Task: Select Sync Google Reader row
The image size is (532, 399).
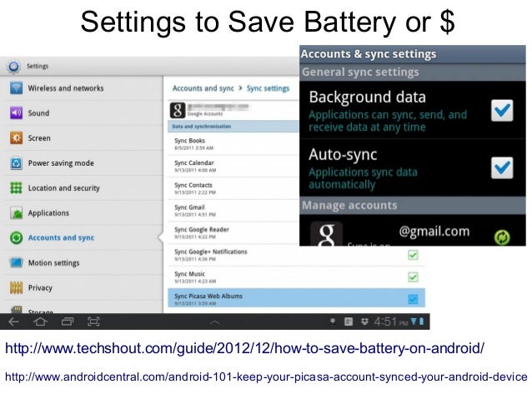Action: coord(233,233)
